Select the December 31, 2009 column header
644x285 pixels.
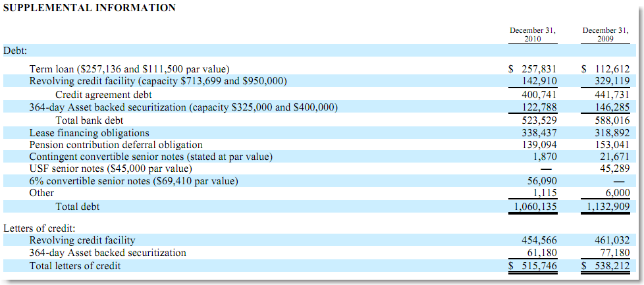pos(605,34)
